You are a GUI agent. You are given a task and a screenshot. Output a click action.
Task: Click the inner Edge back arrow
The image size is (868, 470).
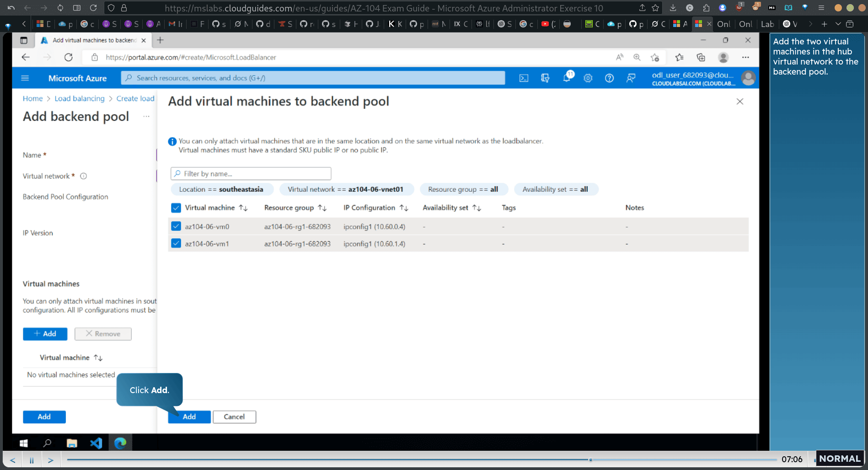26,57
